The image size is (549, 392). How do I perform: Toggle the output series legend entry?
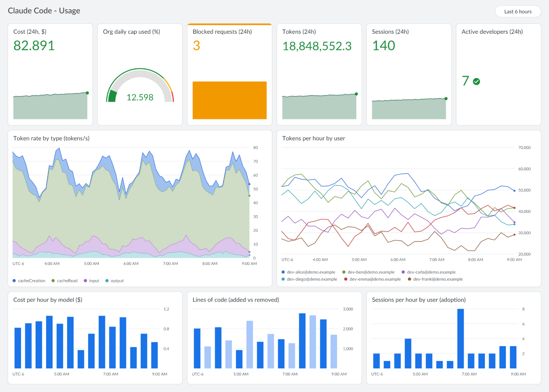115,281
